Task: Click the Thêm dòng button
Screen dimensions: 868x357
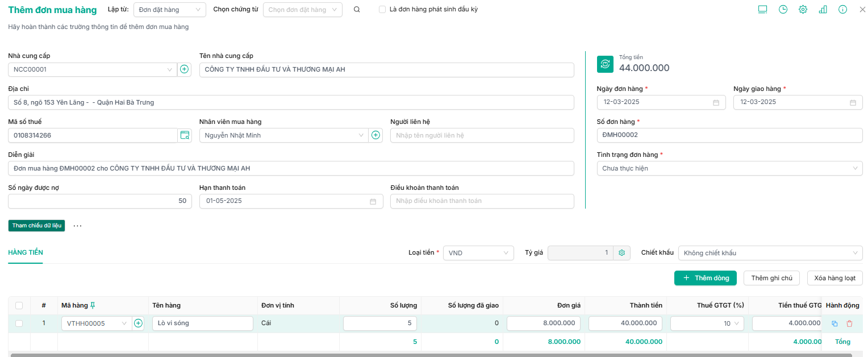Action: point(705,278)
